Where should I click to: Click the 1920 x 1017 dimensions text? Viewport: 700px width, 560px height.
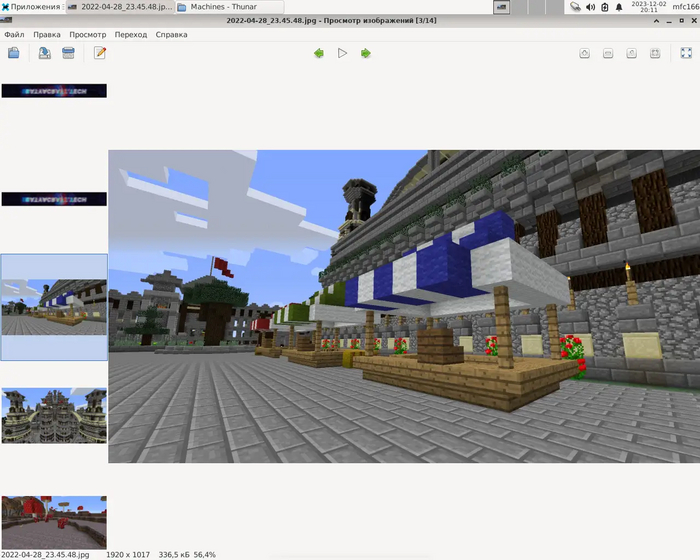click(128, 554)
